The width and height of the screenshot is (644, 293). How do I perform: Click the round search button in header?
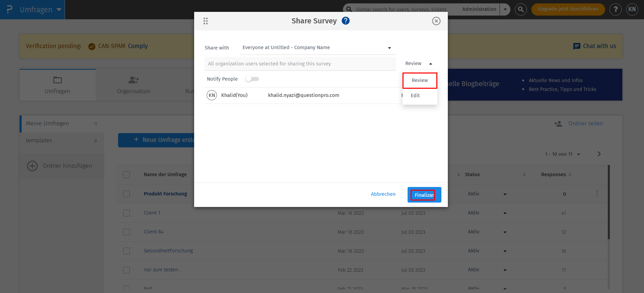click(521, 9)
